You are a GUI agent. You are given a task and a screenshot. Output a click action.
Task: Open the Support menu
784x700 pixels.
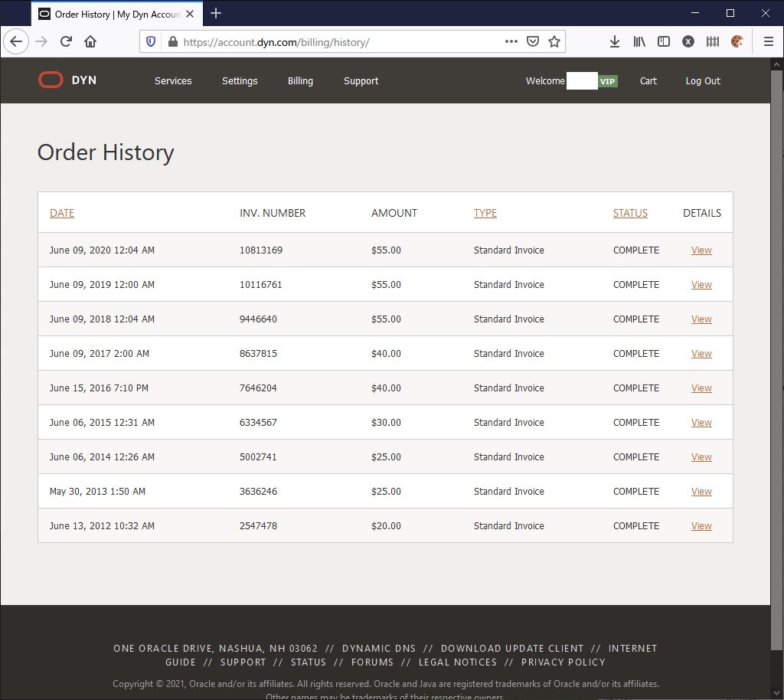click(361, 81)
